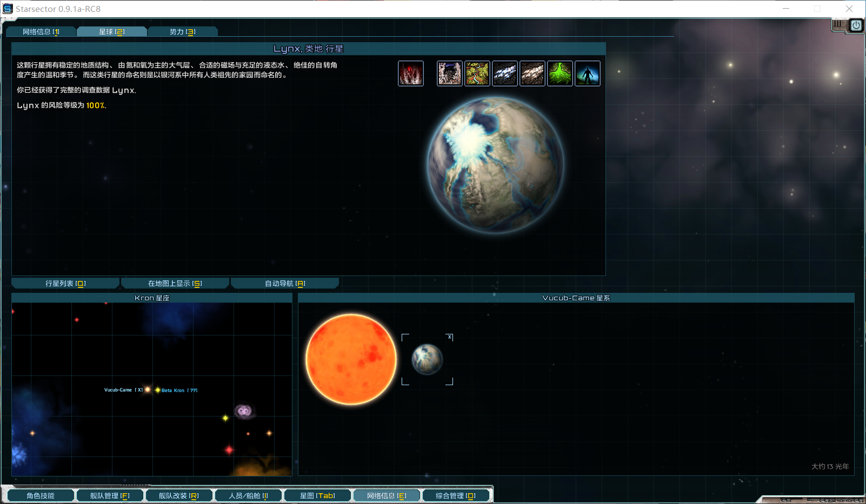This screenshot has width=866, height=504.
Task: Open 舰队管理 [F] fleet management
Action: click(x=110, y=495)
